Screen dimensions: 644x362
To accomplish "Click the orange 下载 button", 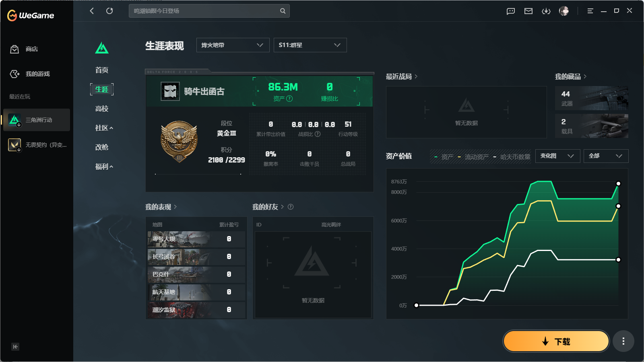I will 556,341.
